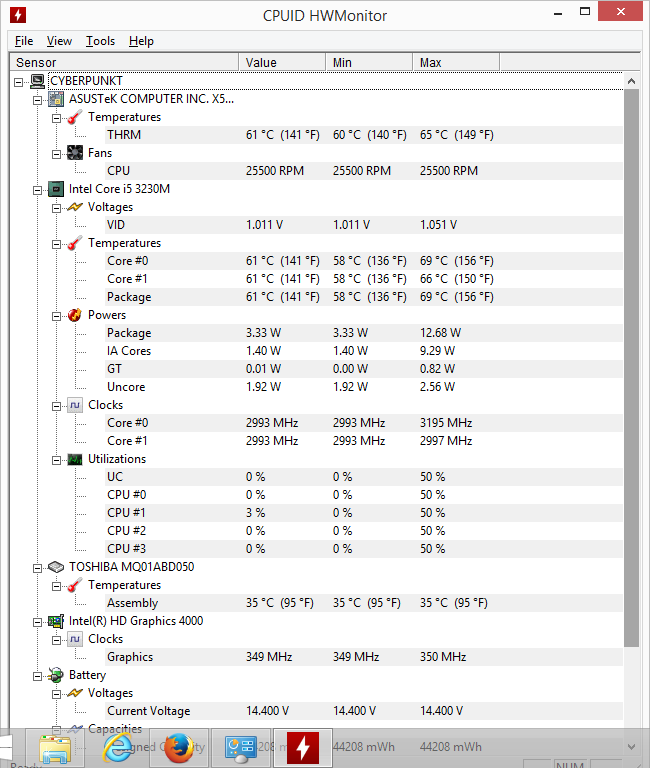Collapse the Intel HD Graphics 4000 node
The image size is (650, 768).
pos(38,622)
